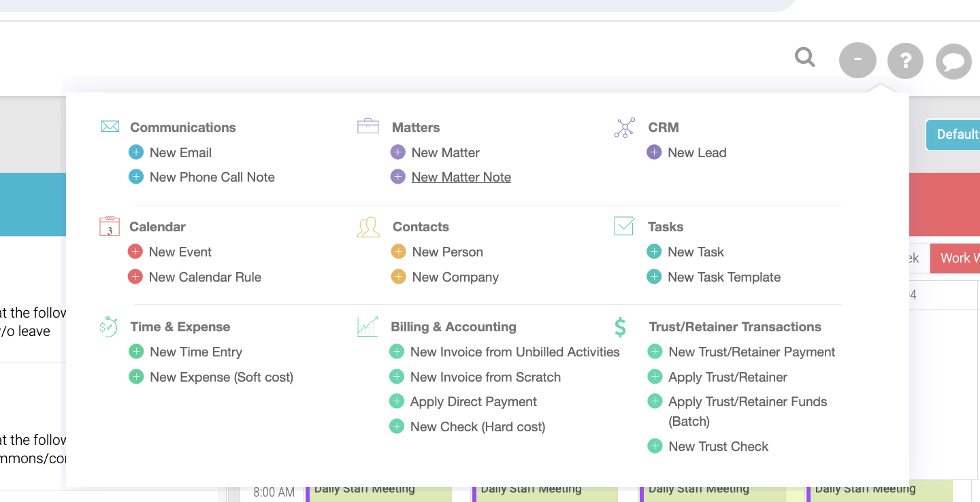Choose New Check (Hard cost)
Viewport: 980px width, 502px height.
pos(478,426)
